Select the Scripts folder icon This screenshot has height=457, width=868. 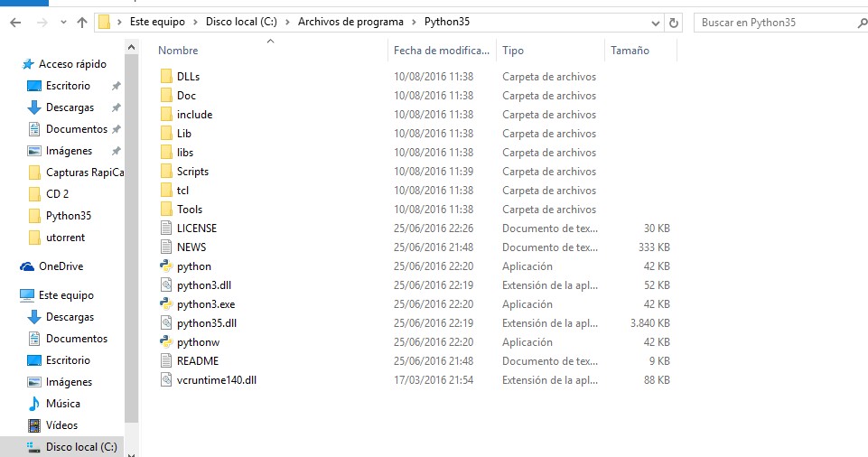pyautogui.click(x=166, y=171)
